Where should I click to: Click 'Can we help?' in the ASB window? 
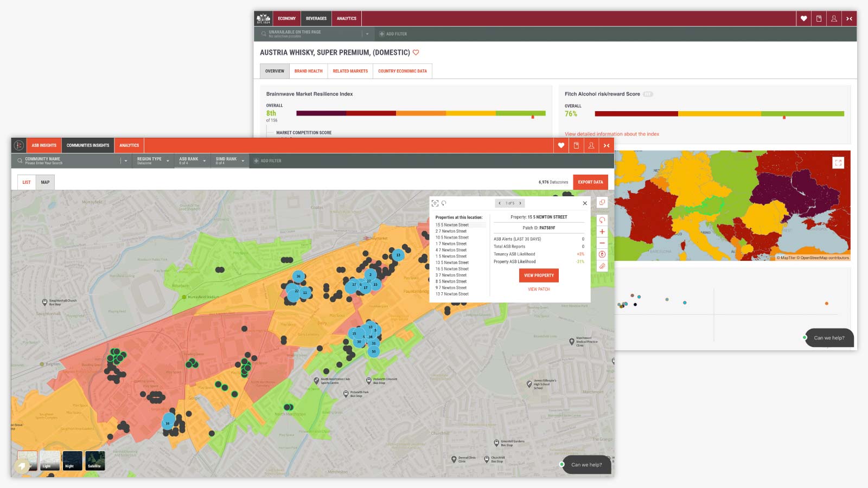[586, 465]
